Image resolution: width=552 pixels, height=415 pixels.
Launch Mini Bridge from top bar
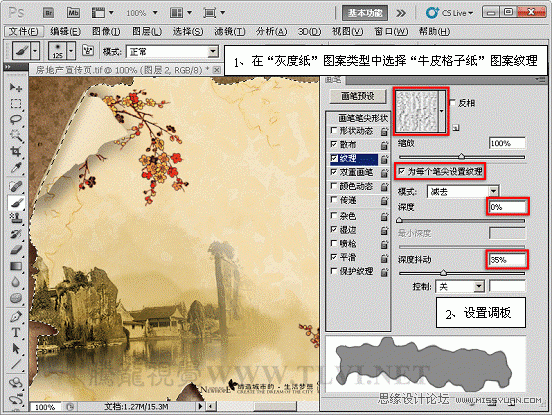coord(73,13)
